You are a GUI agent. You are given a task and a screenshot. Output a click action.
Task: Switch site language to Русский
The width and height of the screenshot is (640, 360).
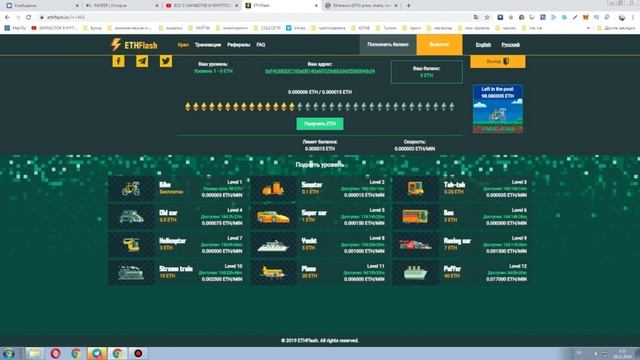coord(510,45)
